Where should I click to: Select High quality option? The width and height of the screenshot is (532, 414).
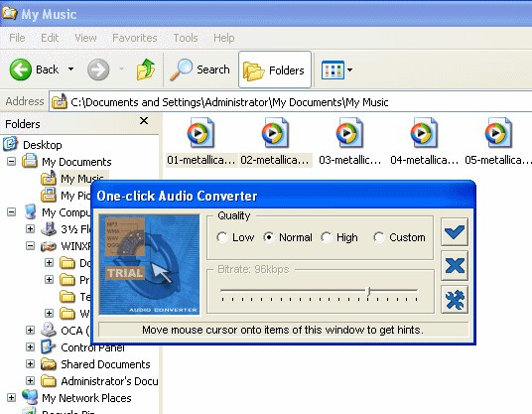[x=339, y=237]
